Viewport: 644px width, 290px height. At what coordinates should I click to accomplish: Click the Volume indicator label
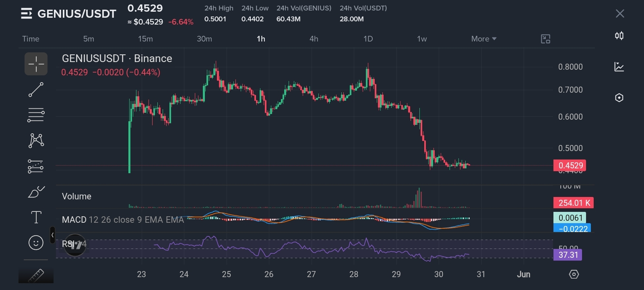[76, 197]
